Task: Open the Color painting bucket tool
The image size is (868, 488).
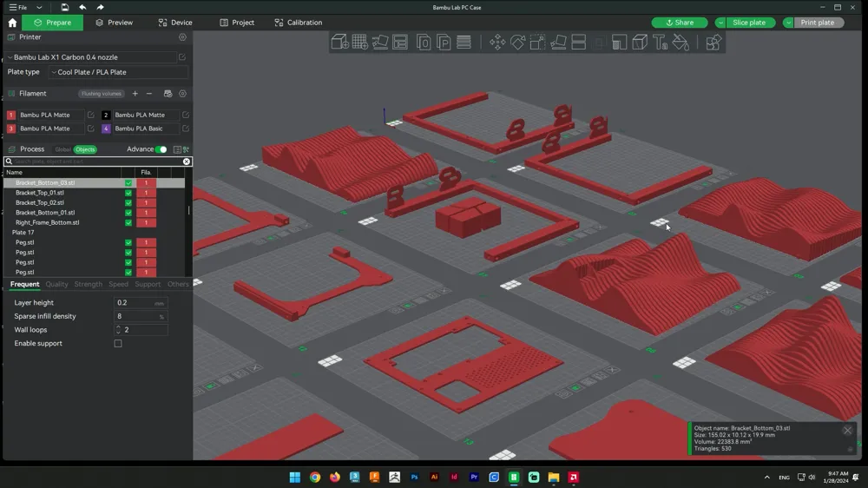Action: click(681, 42)
